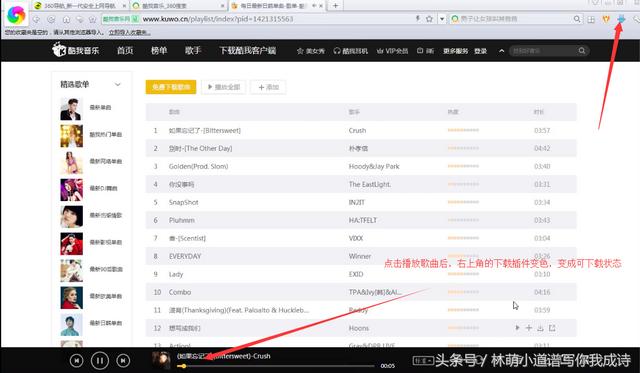Viewport: 640px width, 373px height.
Task: Click the import favorites link in bookmarks bar
Action: (x=129, y=32)
